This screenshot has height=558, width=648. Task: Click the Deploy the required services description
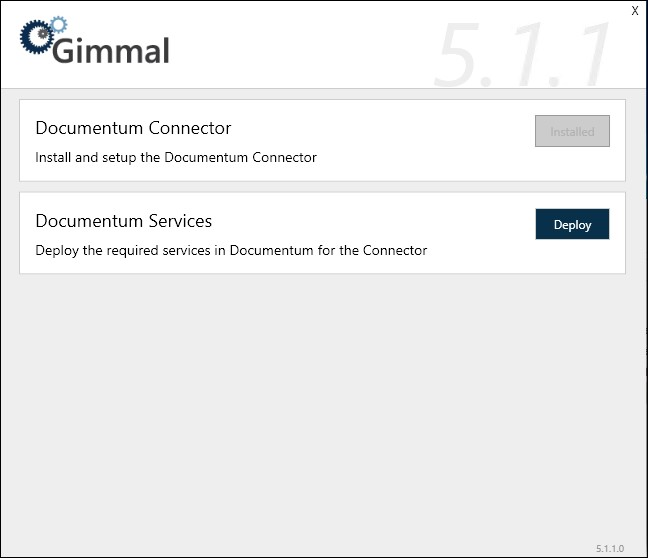coord(231,250)
